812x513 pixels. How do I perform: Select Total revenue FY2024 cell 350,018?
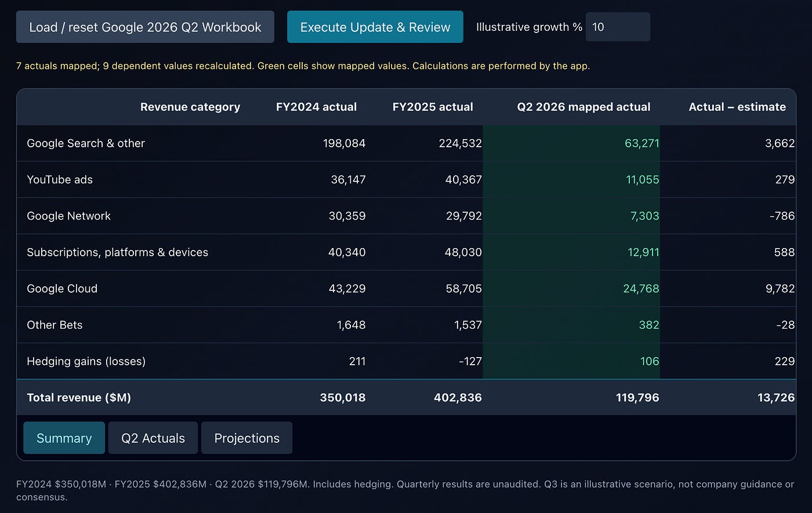[343, 397]
